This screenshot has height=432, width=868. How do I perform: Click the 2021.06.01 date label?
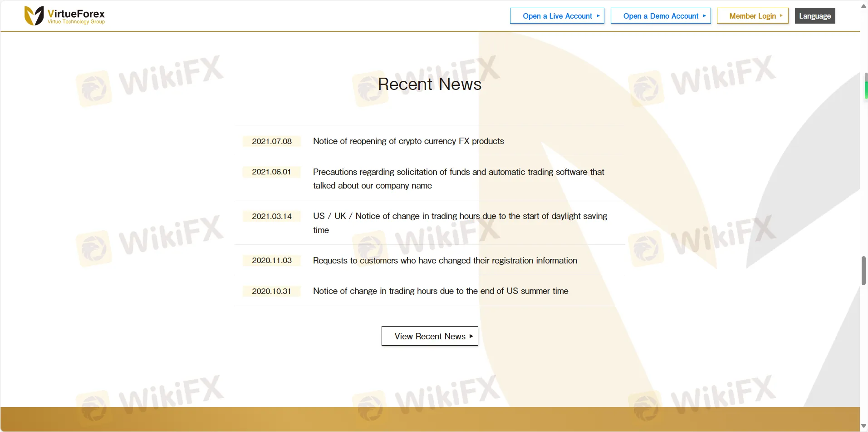pos(271,172)
